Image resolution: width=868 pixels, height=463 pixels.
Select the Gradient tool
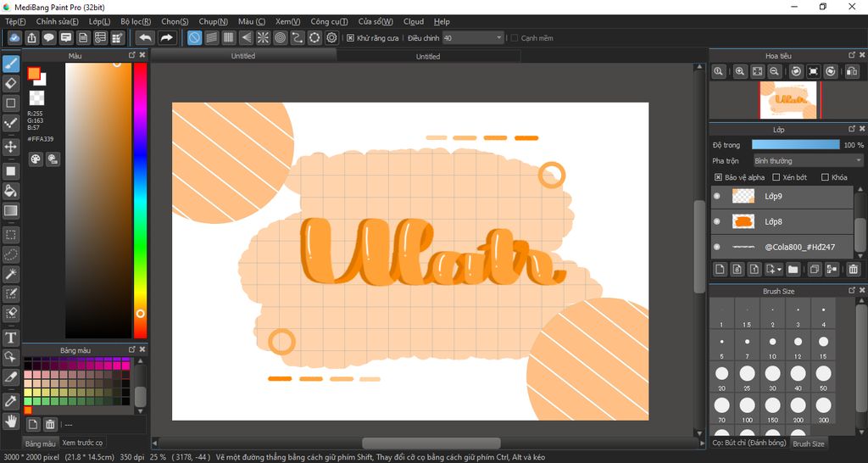10,210
